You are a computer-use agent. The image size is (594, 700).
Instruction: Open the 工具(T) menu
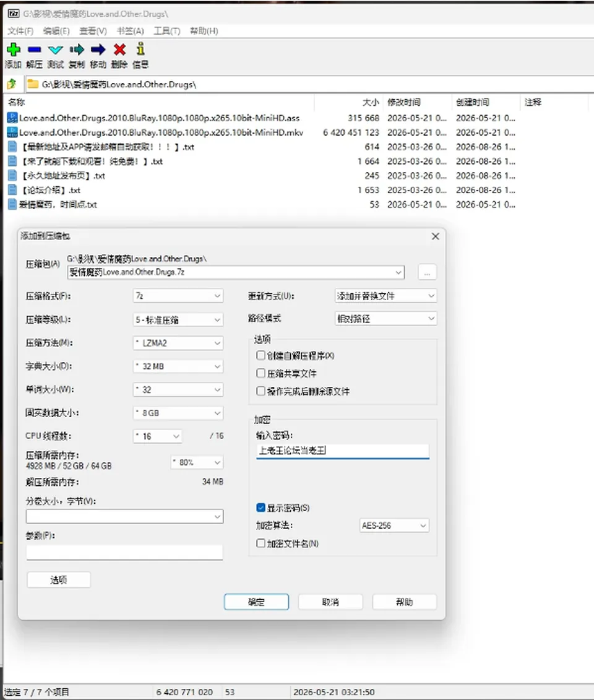tap(167, 31)
